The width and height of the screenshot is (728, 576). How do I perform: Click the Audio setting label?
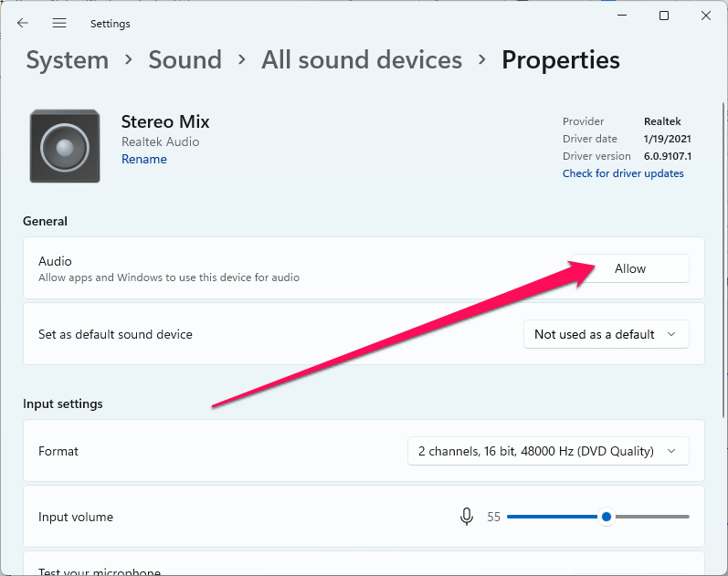(55, 261)
